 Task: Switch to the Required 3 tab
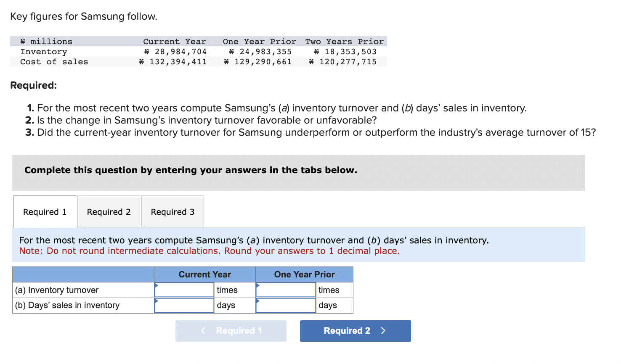pos(172,211)
